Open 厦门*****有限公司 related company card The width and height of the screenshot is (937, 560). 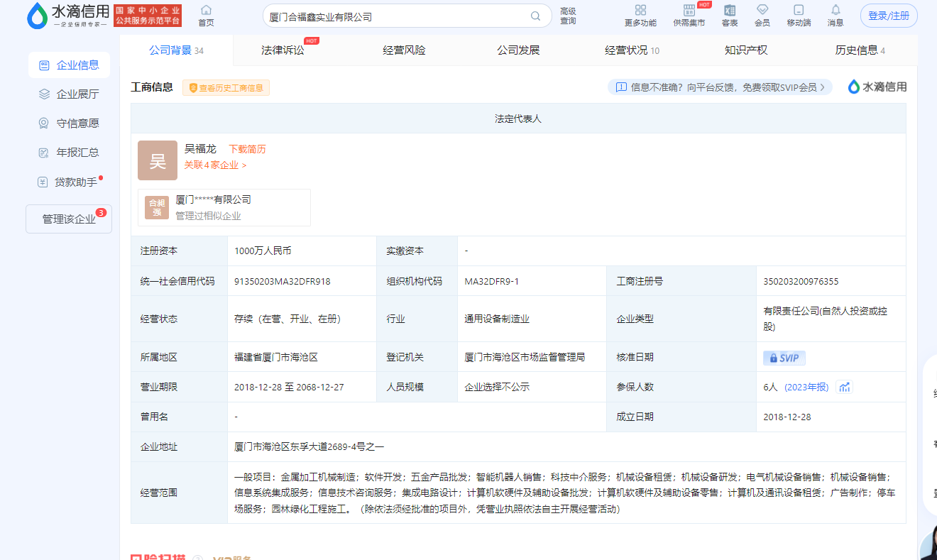[x=224, y=207]
